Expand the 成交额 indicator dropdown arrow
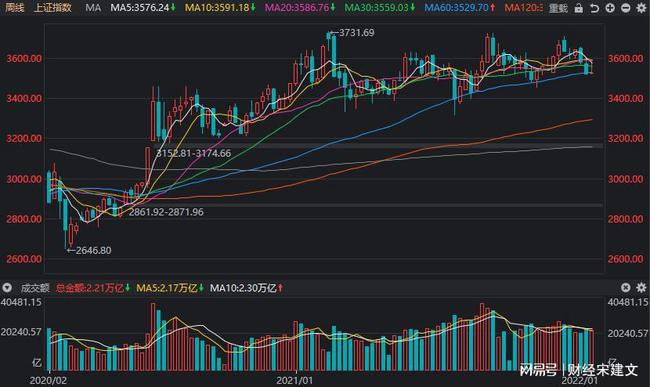 pos(7,288)
